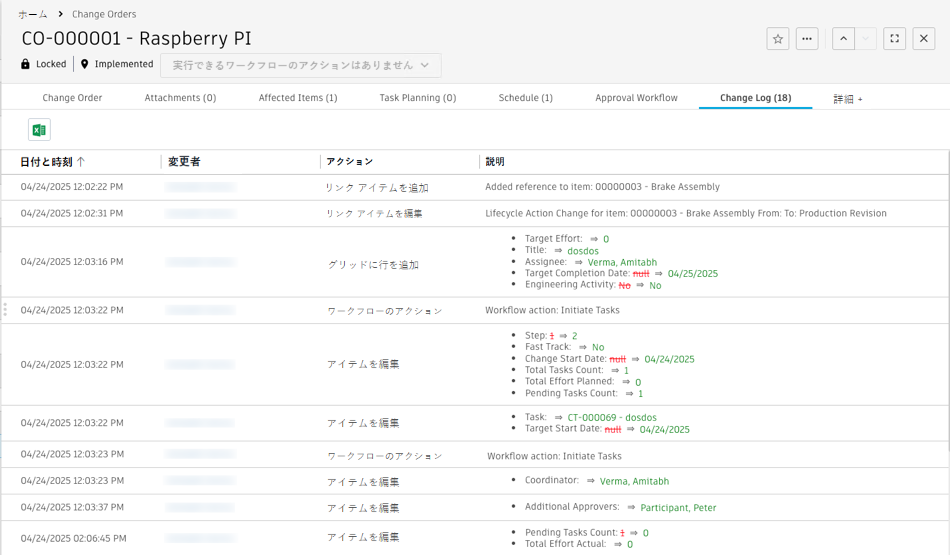The image size is (950, 555).
Task: Open Schedule (1) tab
Action: [x=525, y=98]
